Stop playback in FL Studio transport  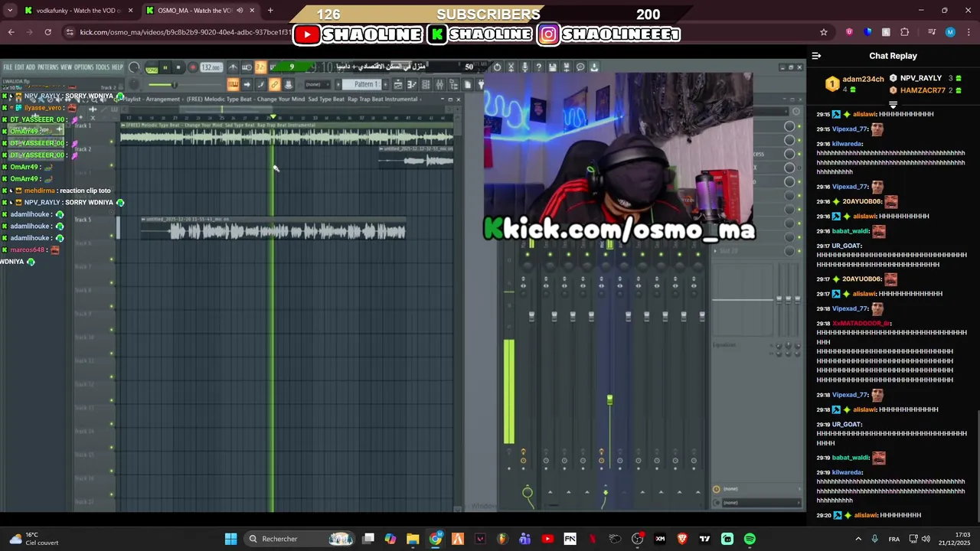178,67
